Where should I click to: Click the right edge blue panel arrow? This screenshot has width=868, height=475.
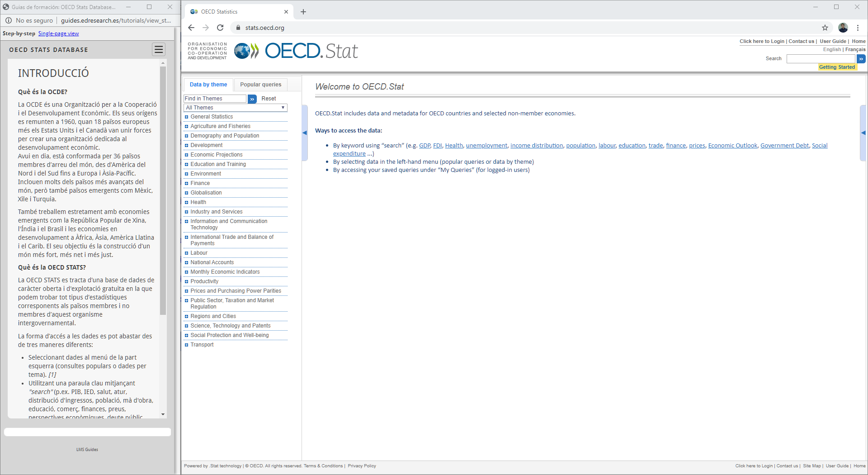[863, 133]
